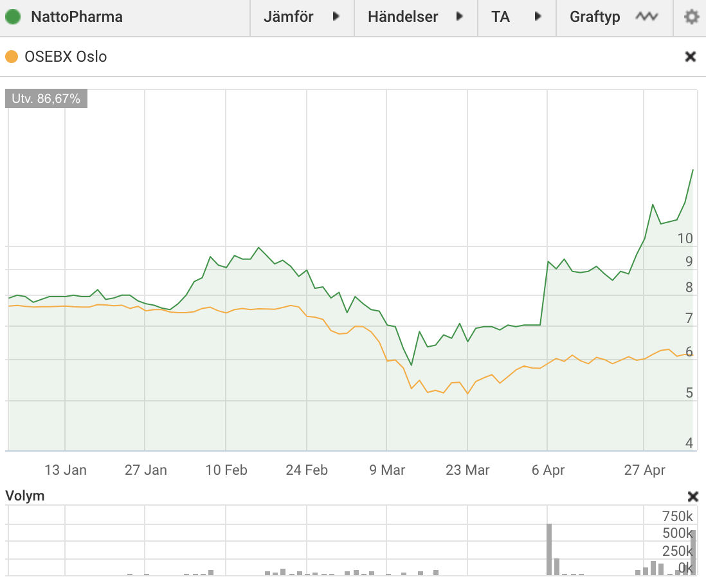Image resolution: width=706 pixels, height=588 pixels.
Task: Expand the Jämför arrow
Action: point(336,17)
